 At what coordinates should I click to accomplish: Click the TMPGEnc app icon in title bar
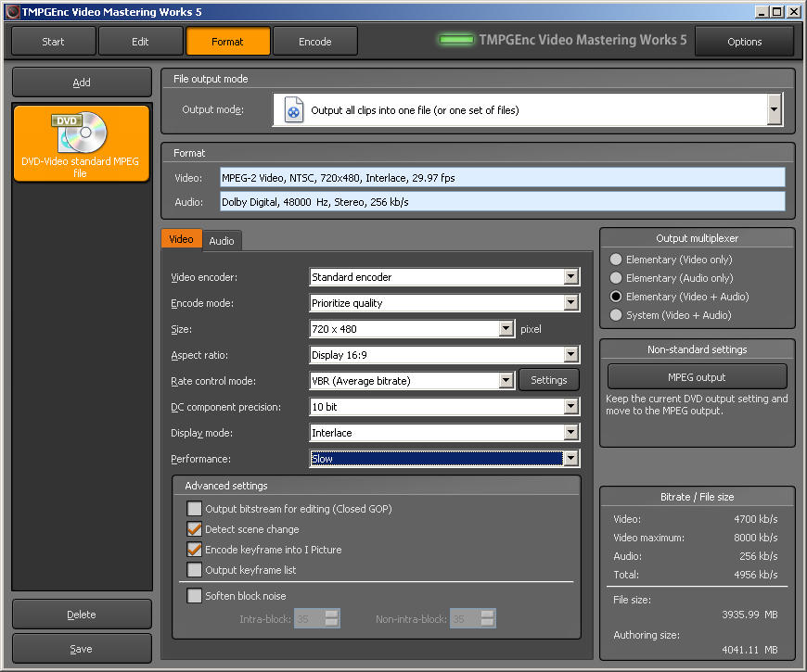[x=11, y=11]
